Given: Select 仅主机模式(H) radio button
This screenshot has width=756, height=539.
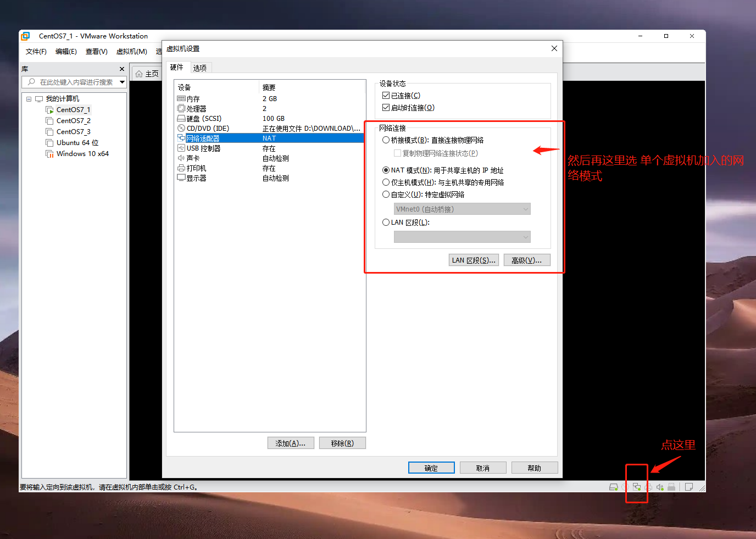Looking at the screenshot, I should 386,182.
